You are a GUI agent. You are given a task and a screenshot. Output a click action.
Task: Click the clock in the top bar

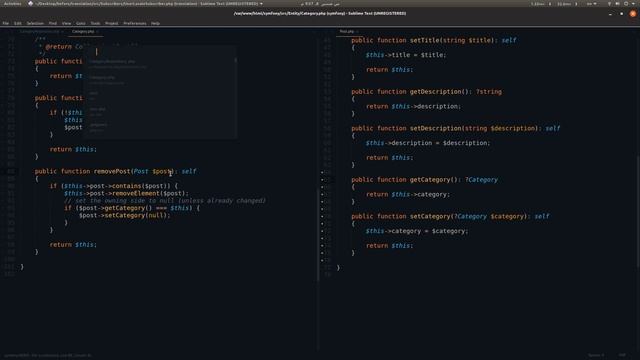click(320, 4)
